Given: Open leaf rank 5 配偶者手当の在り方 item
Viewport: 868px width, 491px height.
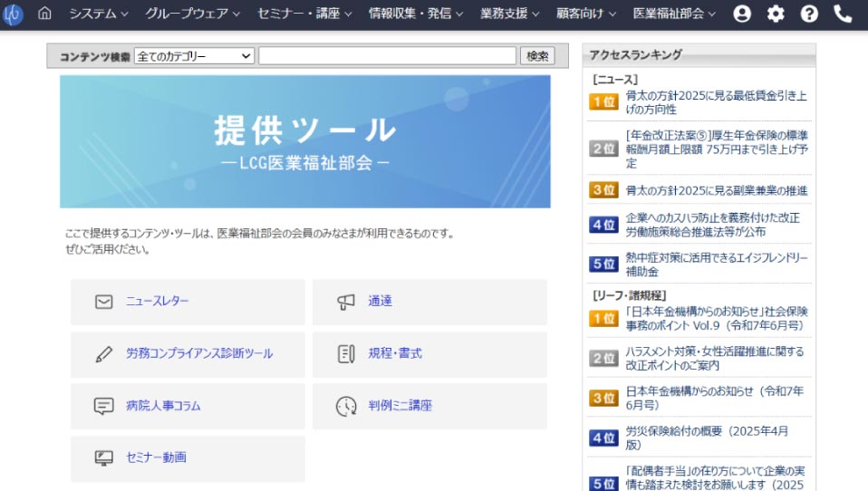Looking at the screenshot, I should 715,477.
